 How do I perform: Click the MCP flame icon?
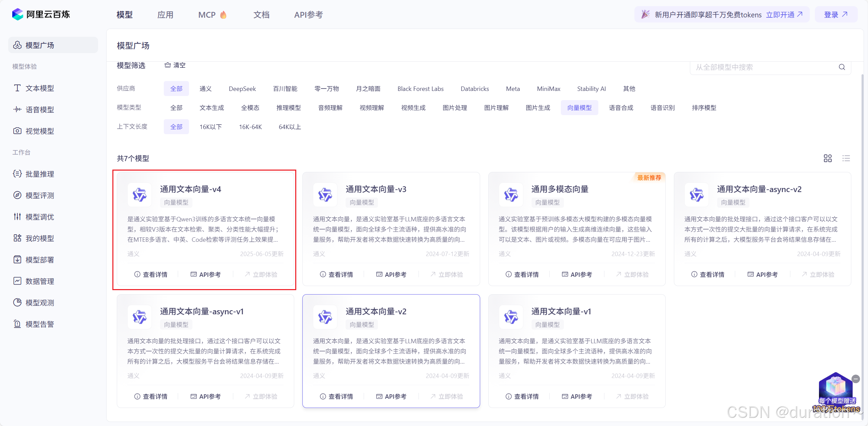(223, 15)
